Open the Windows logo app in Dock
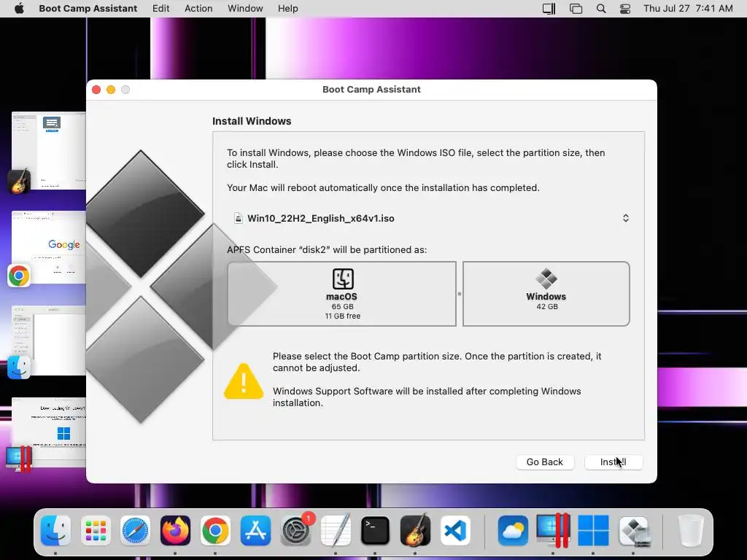This screenshot has height=560, width=747. [593, 530]
